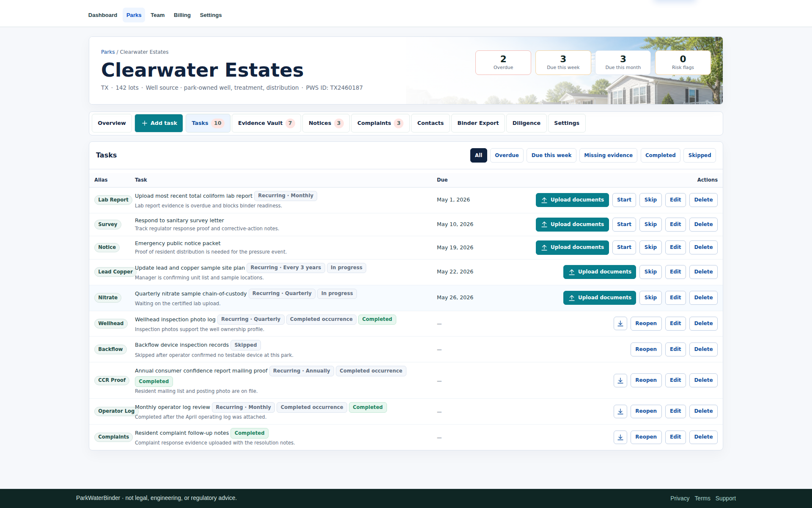
Task: Upload documents for Lab Report task
Action: click(x=572, y=200)
